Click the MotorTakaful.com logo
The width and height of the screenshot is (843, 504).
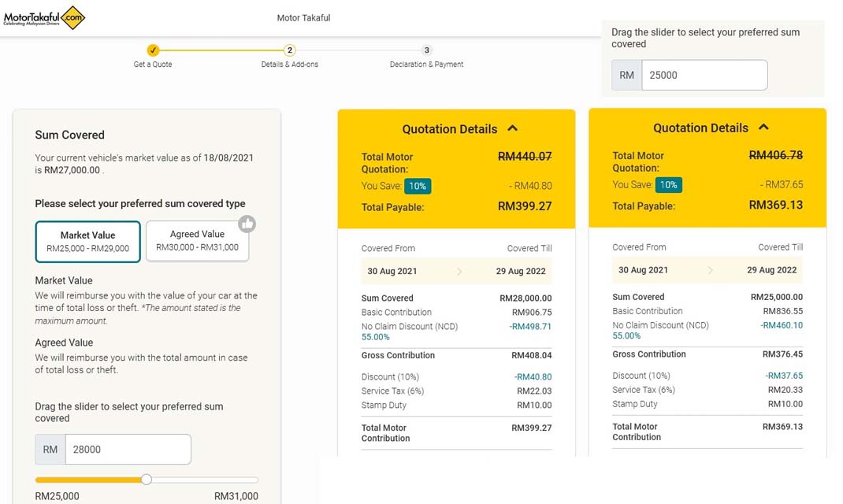click(44, 17)
